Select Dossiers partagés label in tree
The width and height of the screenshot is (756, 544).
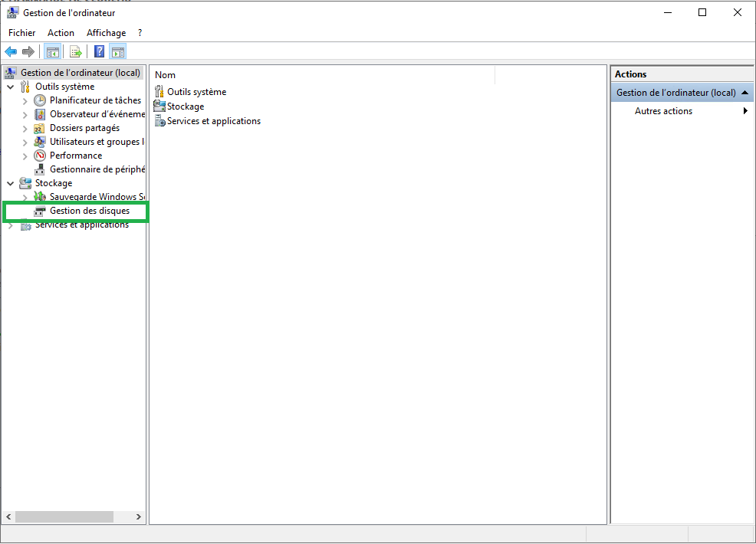point(85,128)
